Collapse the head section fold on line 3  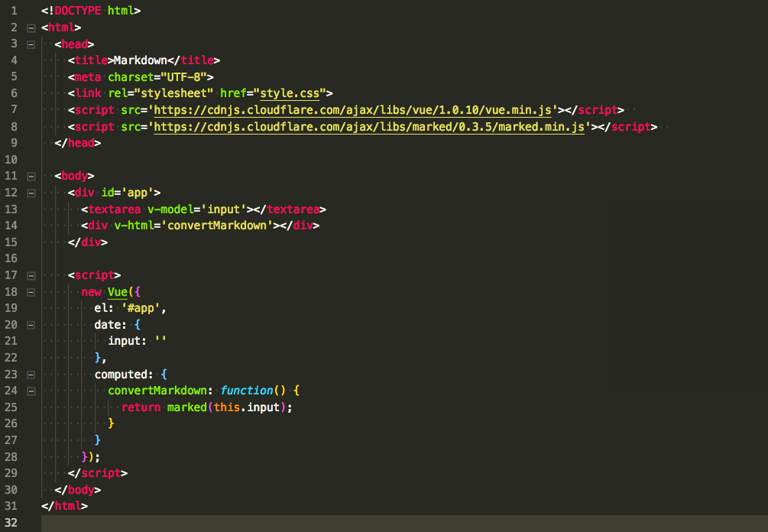click(x=31, y=44)
